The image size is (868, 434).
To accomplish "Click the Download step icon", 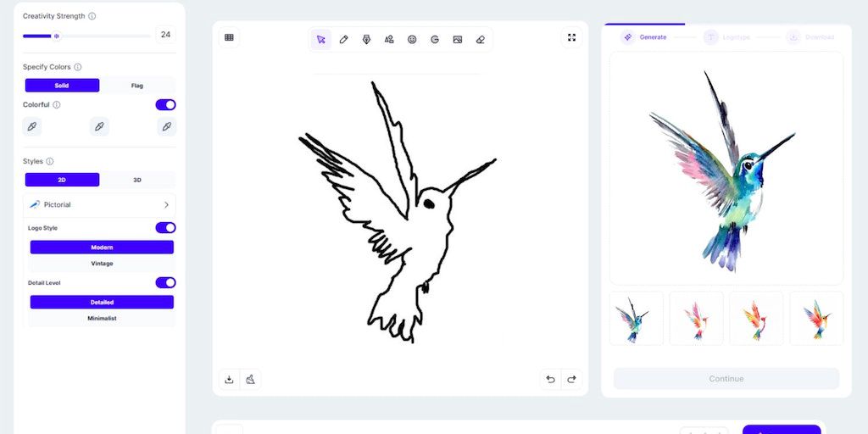I will click(x=793, y=37).
